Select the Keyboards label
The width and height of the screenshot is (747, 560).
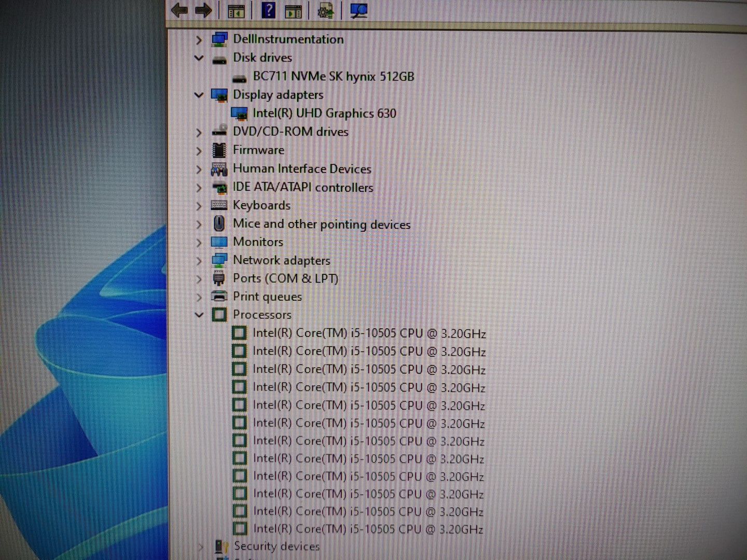[261, 205]
